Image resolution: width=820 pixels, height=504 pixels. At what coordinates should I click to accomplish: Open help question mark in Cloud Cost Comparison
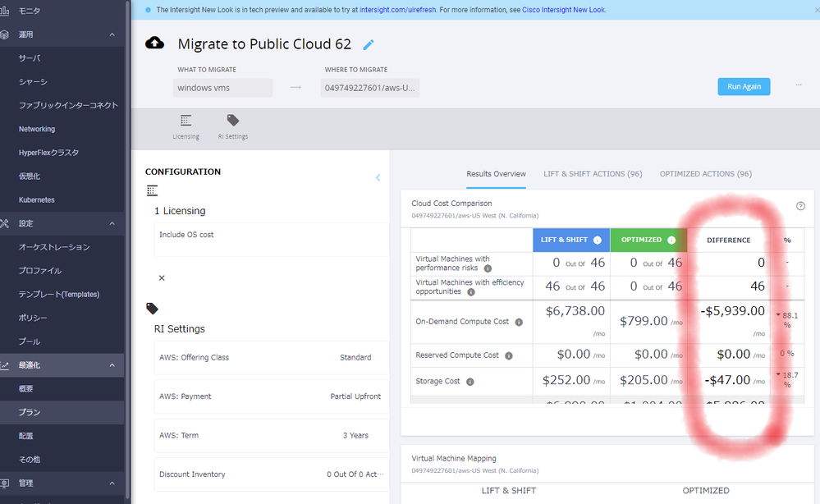[x=800, y=206]
